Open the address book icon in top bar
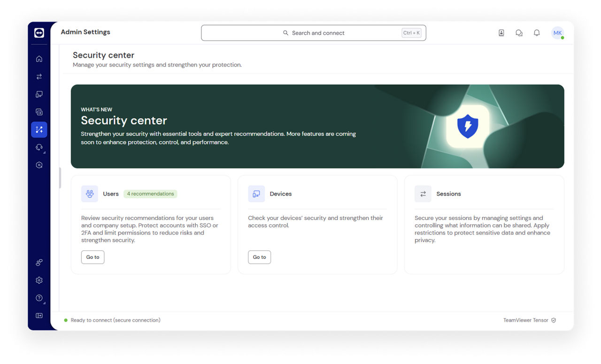The height and width of the screenshot is (364, 601). [501, 33]
